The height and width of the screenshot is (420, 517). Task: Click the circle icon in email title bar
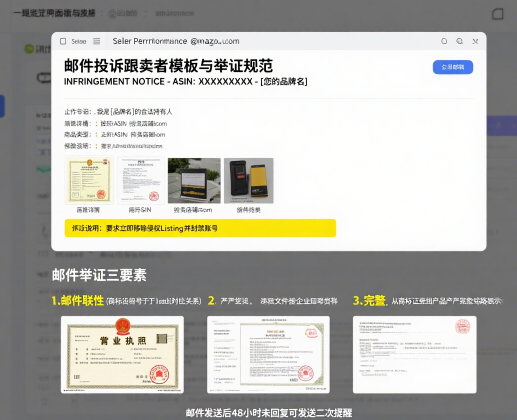click(x=444, y=41)
